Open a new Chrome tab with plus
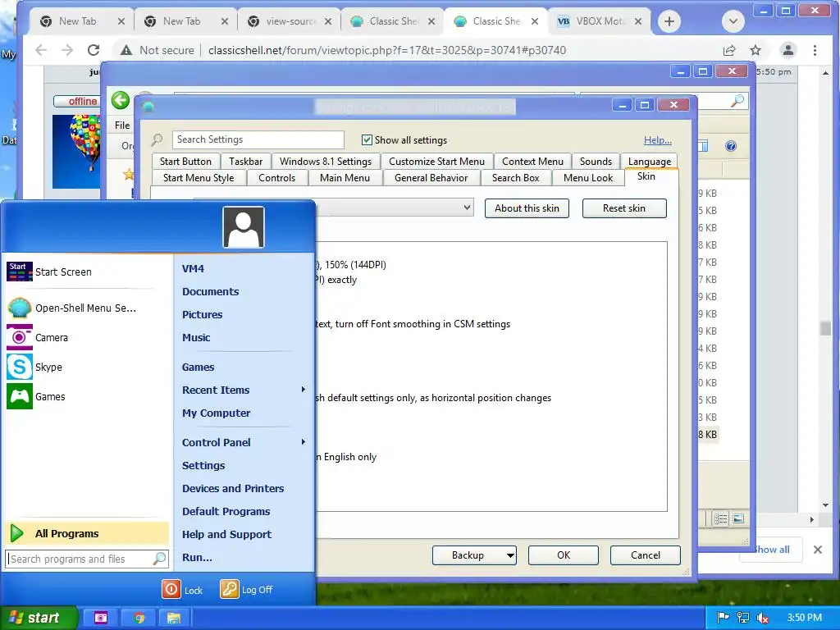 click(x=669, y=21)
